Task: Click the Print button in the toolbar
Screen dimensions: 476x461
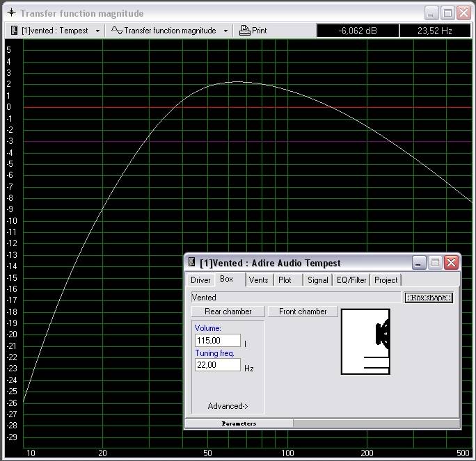Action: coord(253,31)
